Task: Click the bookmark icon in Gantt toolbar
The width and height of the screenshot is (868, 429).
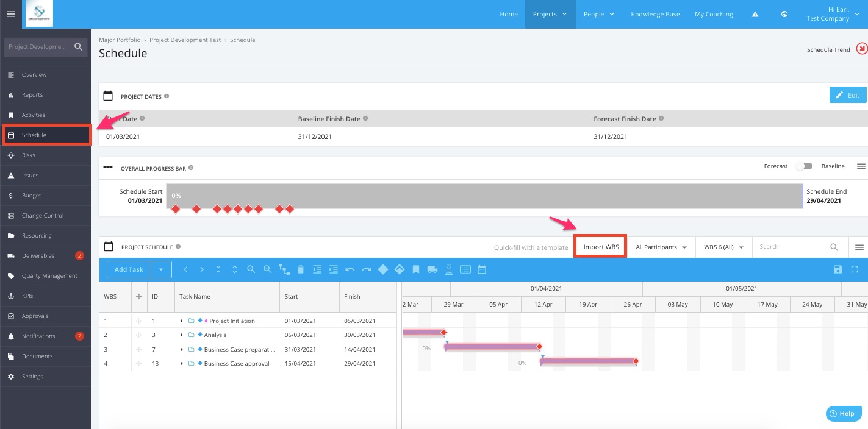Action: tap(416, 269)
